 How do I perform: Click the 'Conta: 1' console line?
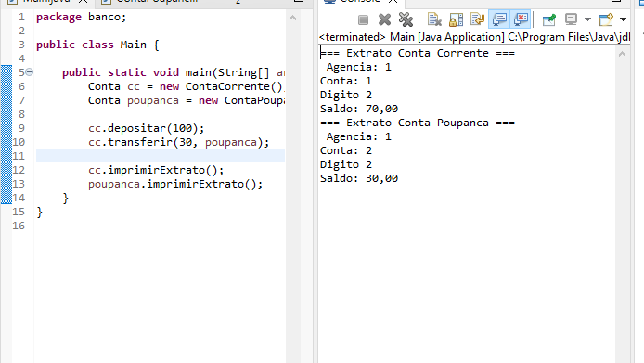point(346,81)
